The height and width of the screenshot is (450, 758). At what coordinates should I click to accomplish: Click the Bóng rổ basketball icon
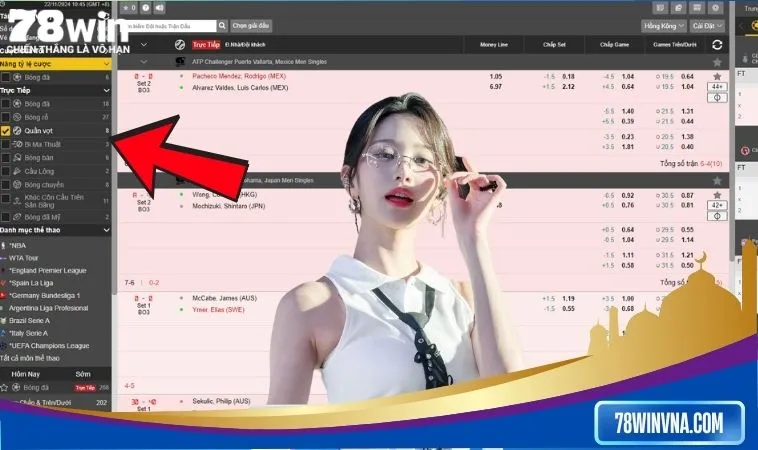17,117
